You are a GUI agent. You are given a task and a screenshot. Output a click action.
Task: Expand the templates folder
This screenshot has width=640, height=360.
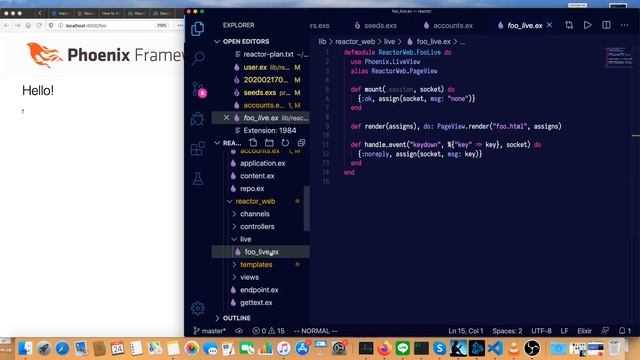tap(256, 264)
